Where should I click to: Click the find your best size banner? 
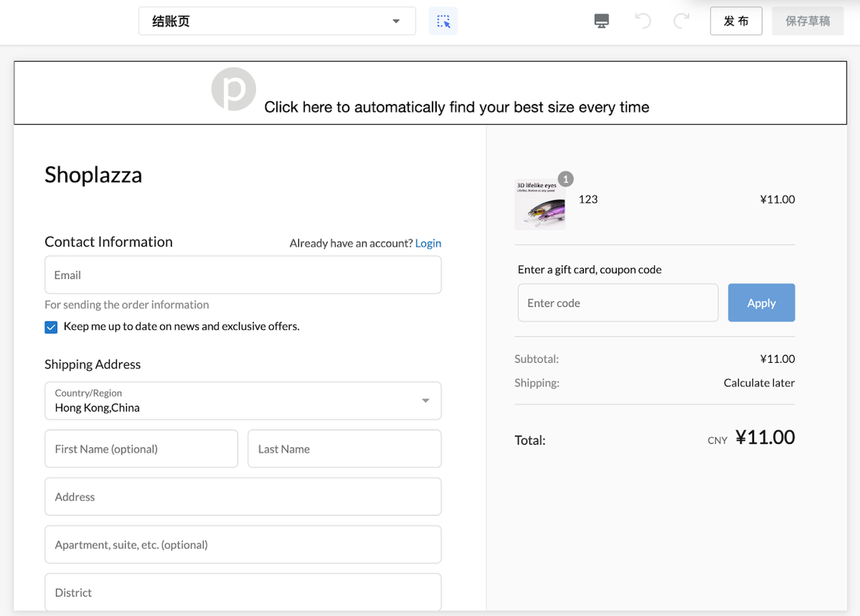pyautogui.click(x=456, y=107)
